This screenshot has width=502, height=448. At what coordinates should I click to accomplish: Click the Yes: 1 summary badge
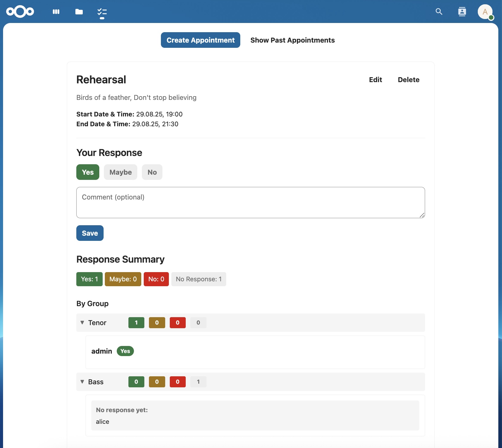tap(89, 279)
